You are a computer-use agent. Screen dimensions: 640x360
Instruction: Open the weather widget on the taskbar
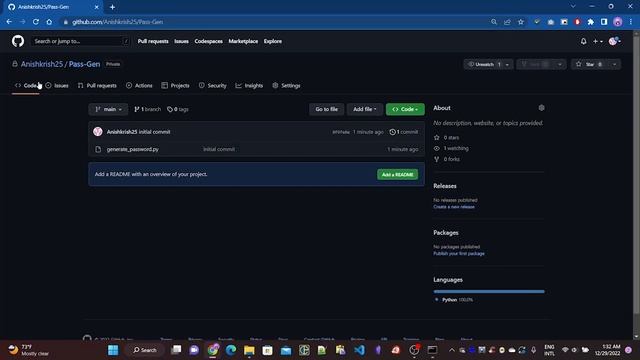[29, 350]
